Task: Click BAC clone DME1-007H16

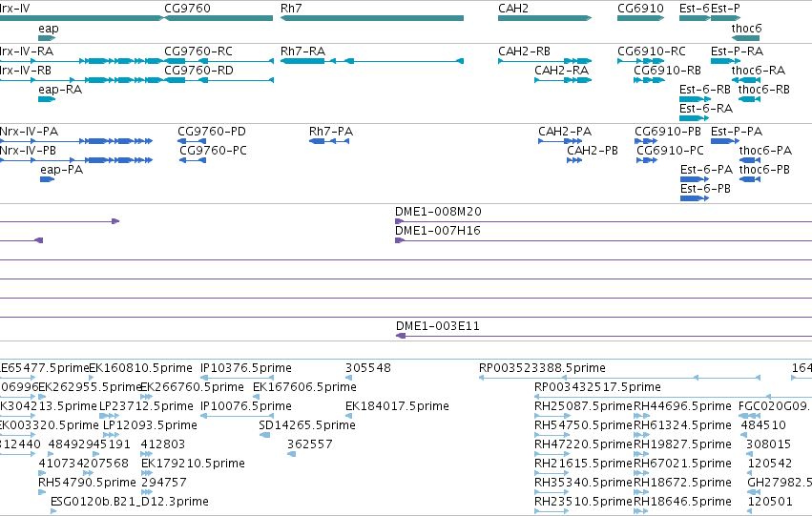Action: tap(603, 240)
